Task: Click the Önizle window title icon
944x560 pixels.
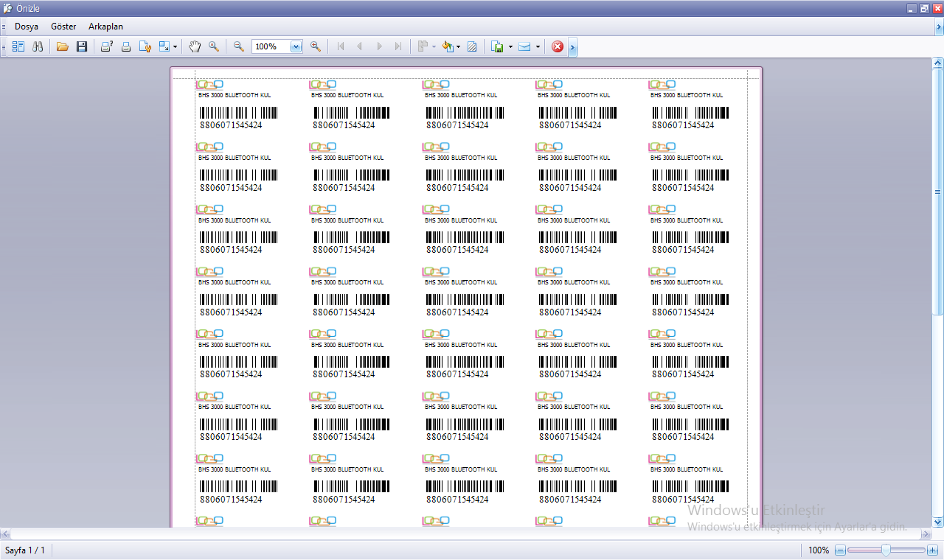Action: (7, 8)
